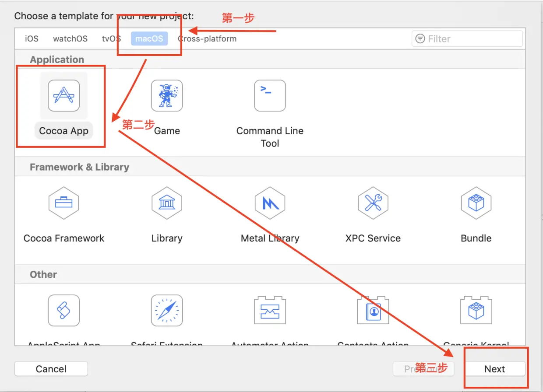The height and width of the screenshot is (392, 543).
Task: Choose the Contacts Action icon
Action: 373,310
